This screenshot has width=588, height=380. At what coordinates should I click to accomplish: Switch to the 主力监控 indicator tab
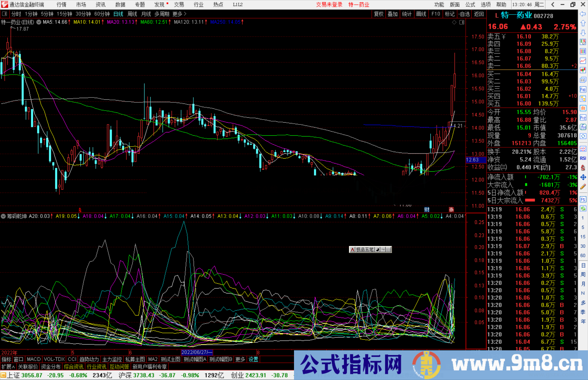(x=112, y=359)
